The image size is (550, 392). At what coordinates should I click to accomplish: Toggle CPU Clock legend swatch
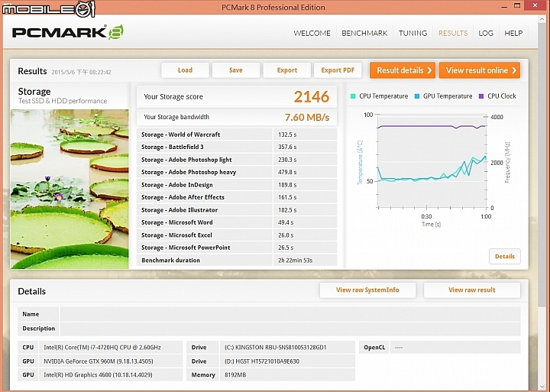click(x=481, y=96)
